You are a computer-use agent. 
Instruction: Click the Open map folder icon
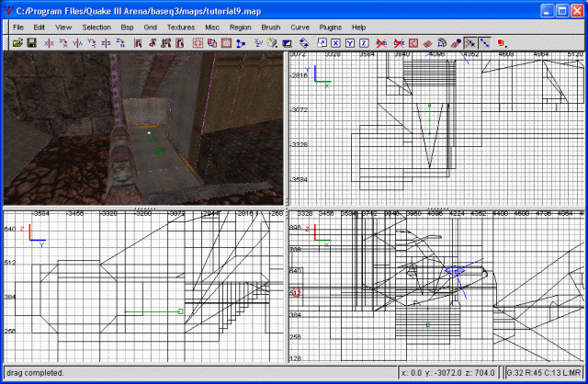17,43
